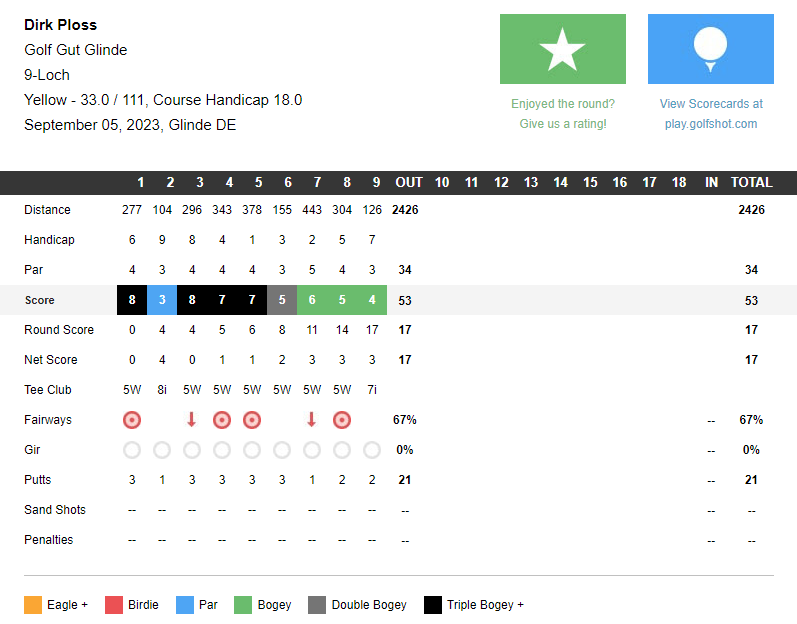
Task: Click the fairway hit target on hole 4
Action: click(x=222, y=420)
